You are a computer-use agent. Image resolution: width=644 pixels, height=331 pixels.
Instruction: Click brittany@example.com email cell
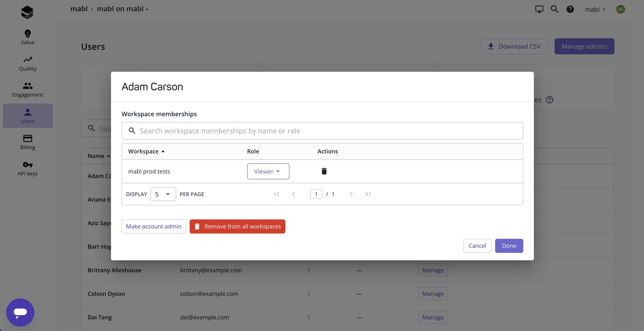[211, 270]
